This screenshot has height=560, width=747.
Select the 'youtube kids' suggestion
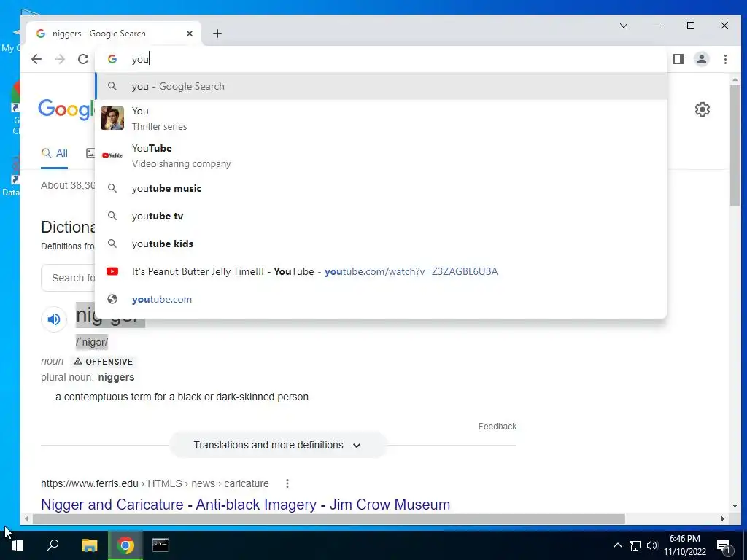(381, 244)
